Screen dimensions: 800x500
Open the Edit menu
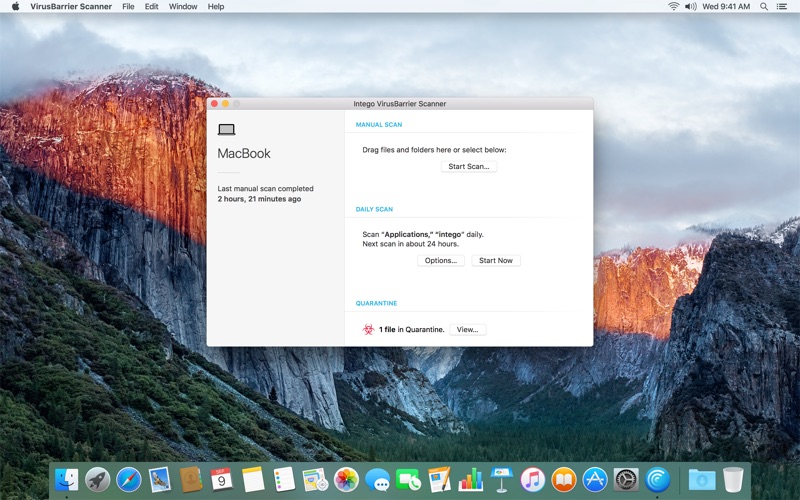pos(151,6)
